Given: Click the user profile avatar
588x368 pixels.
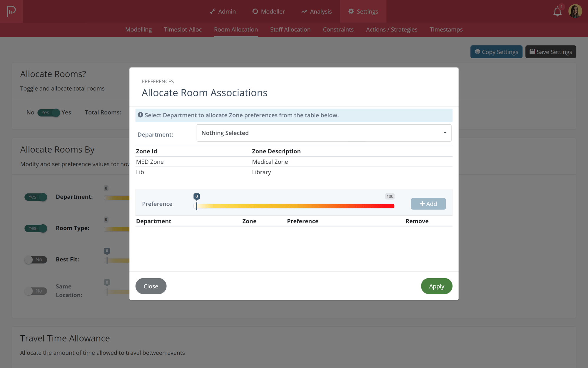Looking at the screenshot, I should 575,11.
